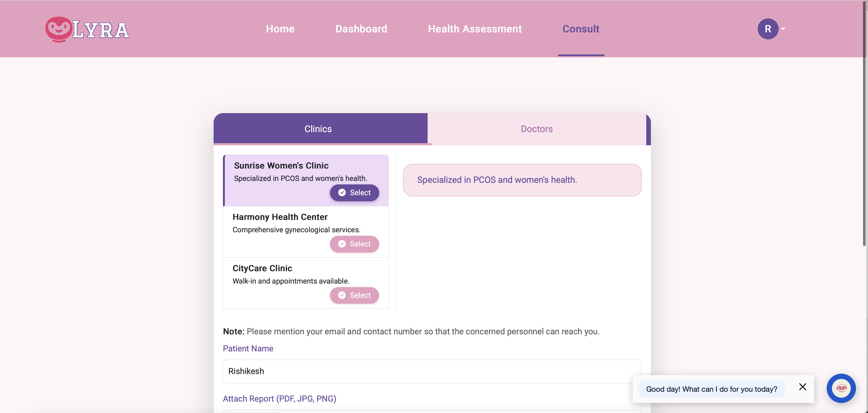Image resolution: width=868 pixels, height=413 pixels.
Task: Go to the Dashboard page
Action: pos(361,29)
